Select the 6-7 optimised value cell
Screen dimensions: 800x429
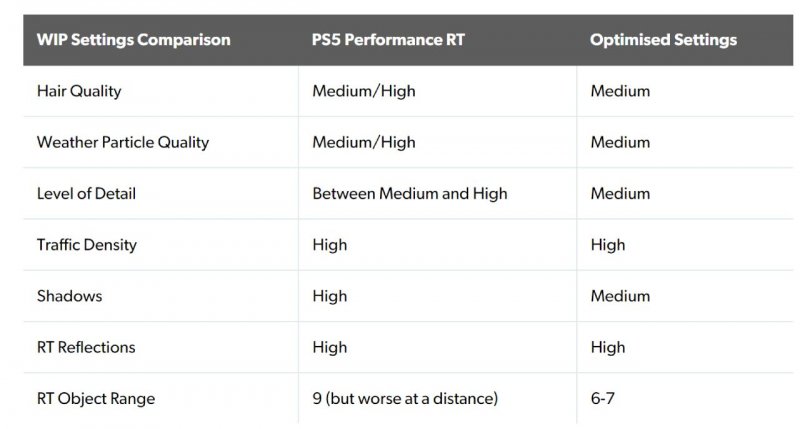[605, 399]
